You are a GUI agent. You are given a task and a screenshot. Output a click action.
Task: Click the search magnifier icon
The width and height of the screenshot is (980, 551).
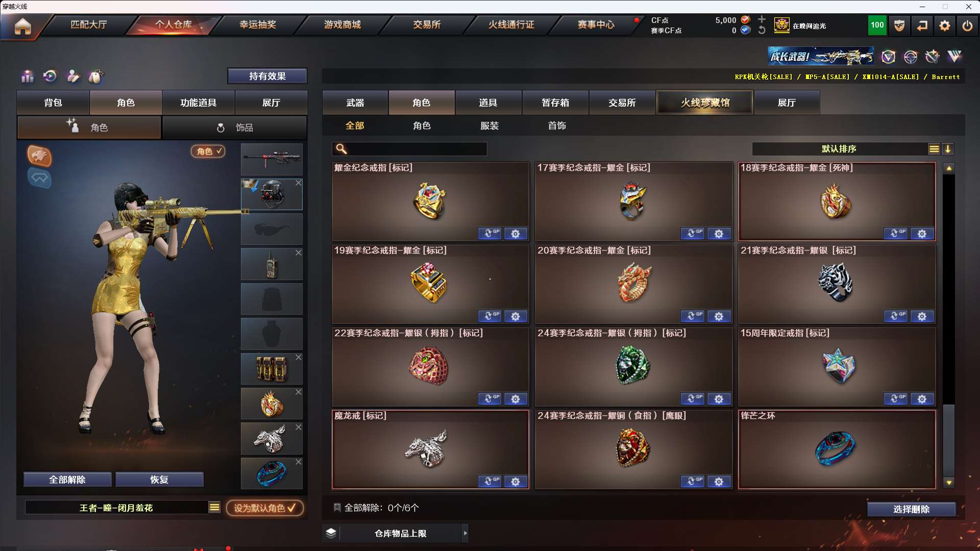(x=341, y=149)
